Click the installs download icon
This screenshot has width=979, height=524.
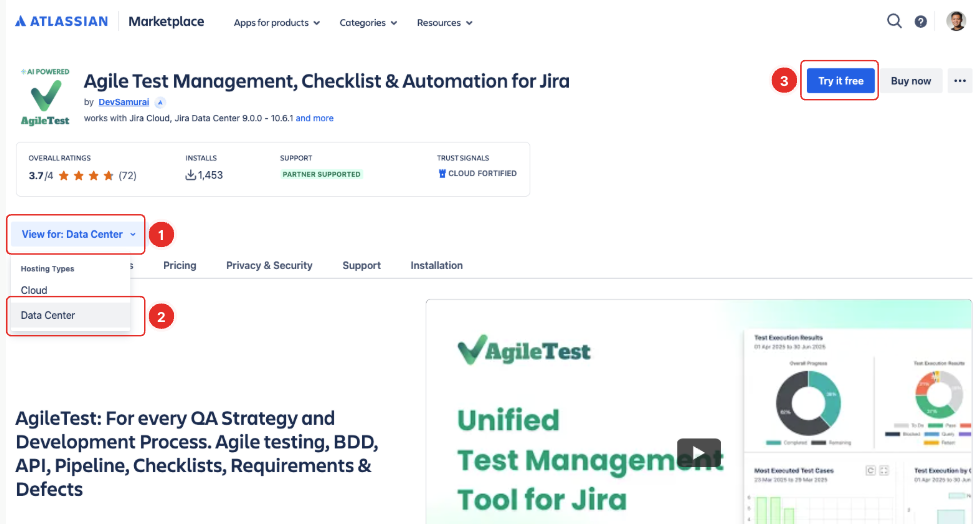point(191,175)
